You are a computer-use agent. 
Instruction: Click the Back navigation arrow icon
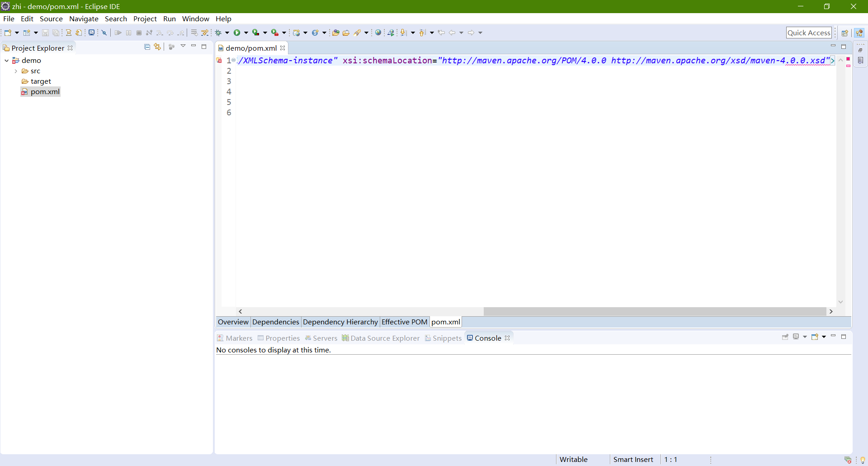coord(452,33)
